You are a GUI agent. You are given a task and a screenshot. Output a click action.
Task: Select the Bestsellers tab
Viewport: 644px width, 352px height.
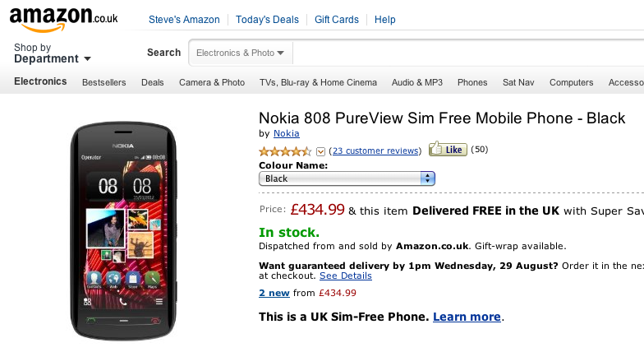[105, 82]
